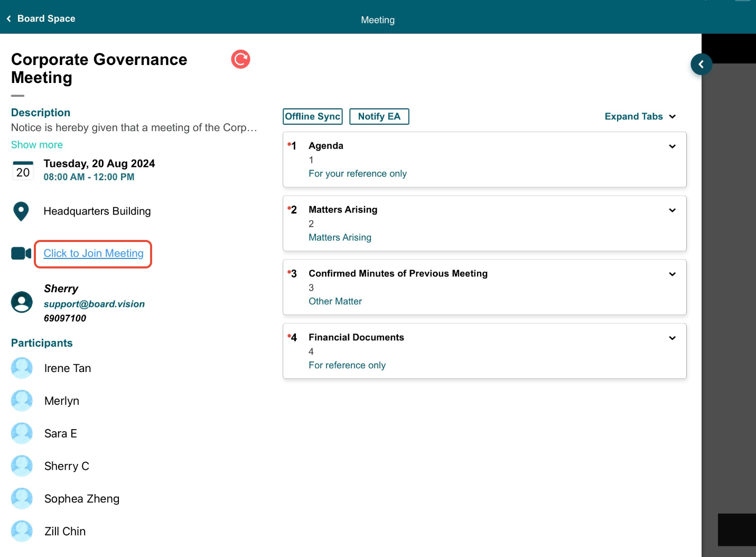Click the Notify EA button
Screen dimensions: 756x557
(x=379, y=116)
